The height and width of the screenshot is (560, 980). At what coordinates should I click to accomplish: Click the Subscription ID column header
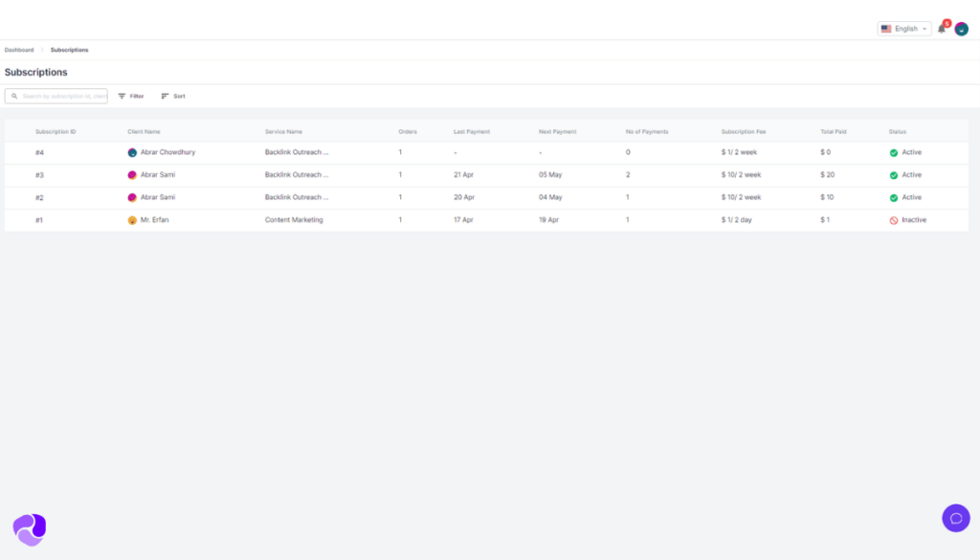click(x=56, y=131)
